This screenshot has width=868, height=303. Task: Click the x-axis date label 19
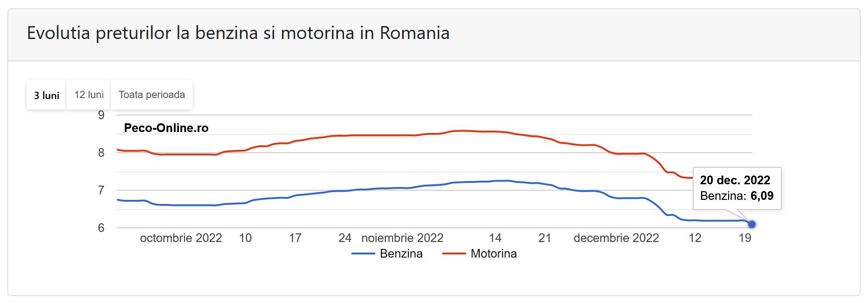745,238
